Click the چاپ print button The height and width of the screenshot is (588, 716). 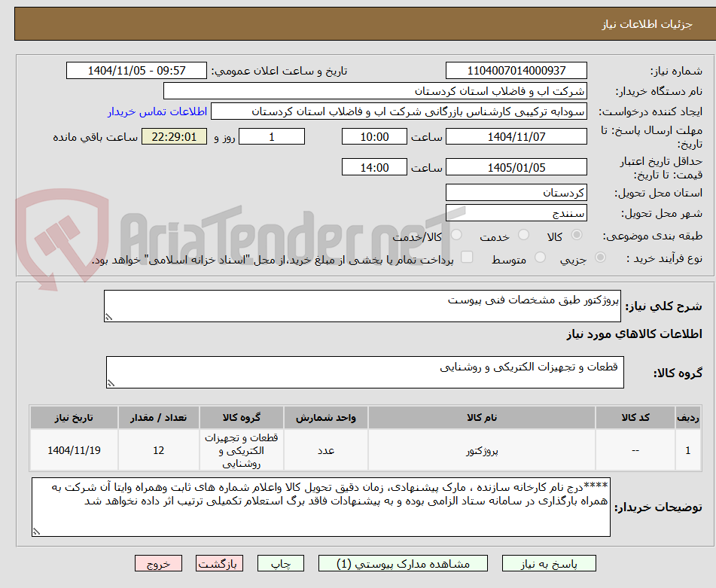pyautogui.click(x=280, y=563)
